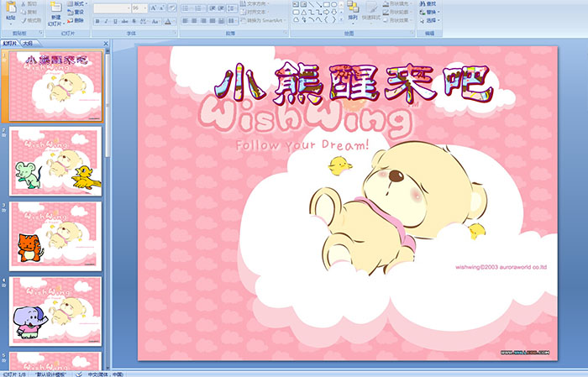Select the straight Line shape
This screenshot has width=588, height=377.
tap(312, 4)
